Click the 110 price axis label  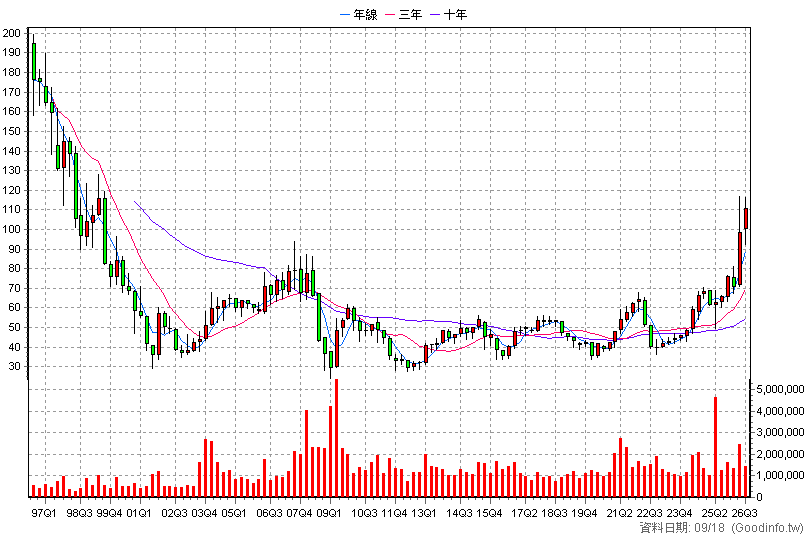click(x=11, y=210)
